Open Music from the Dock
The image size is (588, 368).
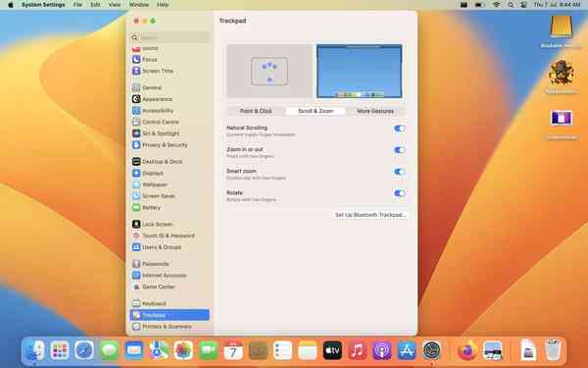tap(358, 350)
